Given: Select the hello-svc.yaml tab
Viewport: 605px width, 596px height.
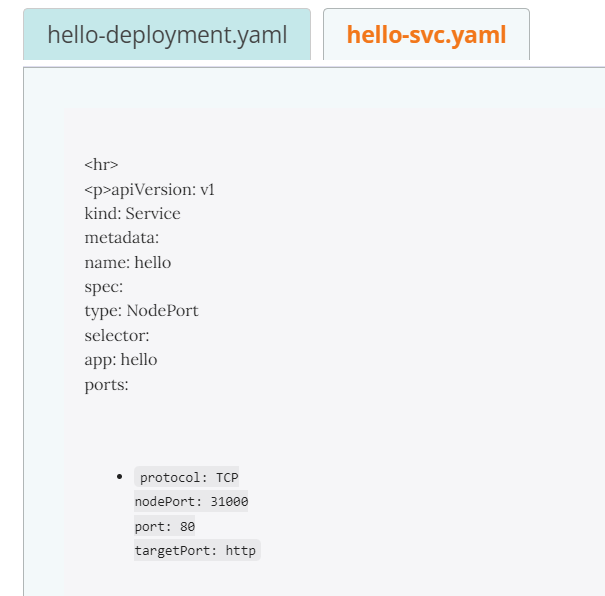Looking at the screenshot, I should pyautogui.click(x=426, y=34).
